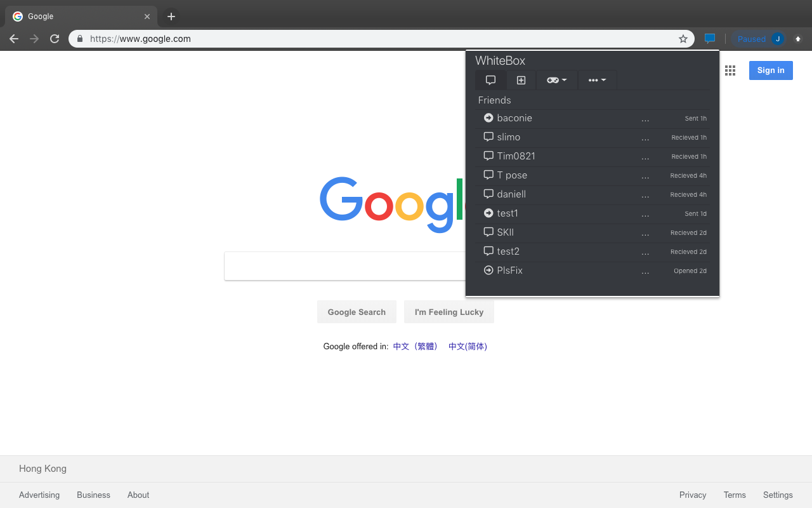
Task: Click the sent arrow icon beside test1
Action: [488, 213]
